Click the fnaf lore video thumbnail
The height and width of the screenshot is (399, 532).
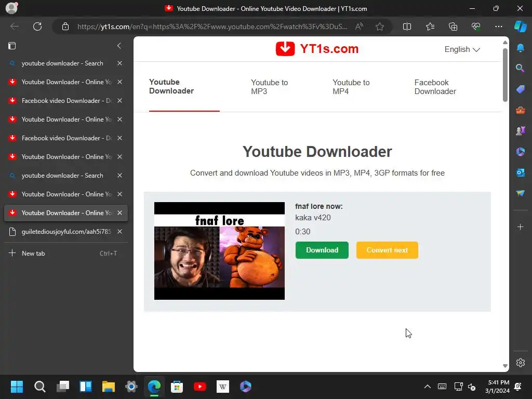coord(220,251)
